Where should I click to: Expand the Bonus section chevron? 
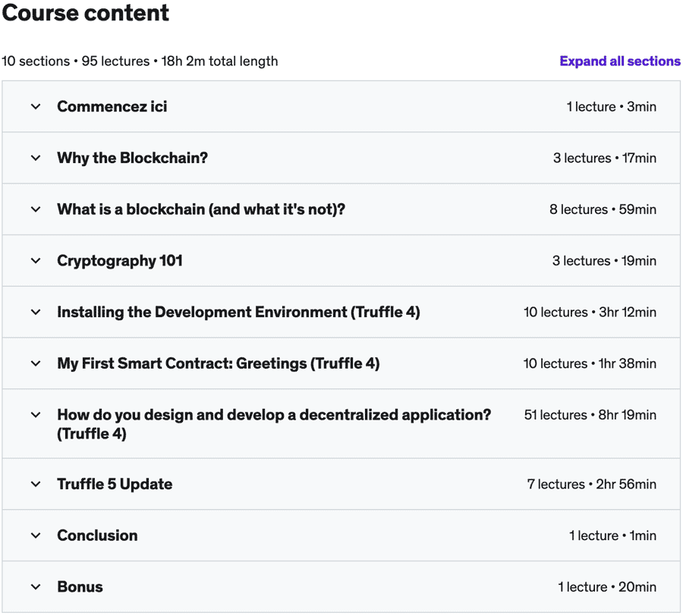pos(36,587)
